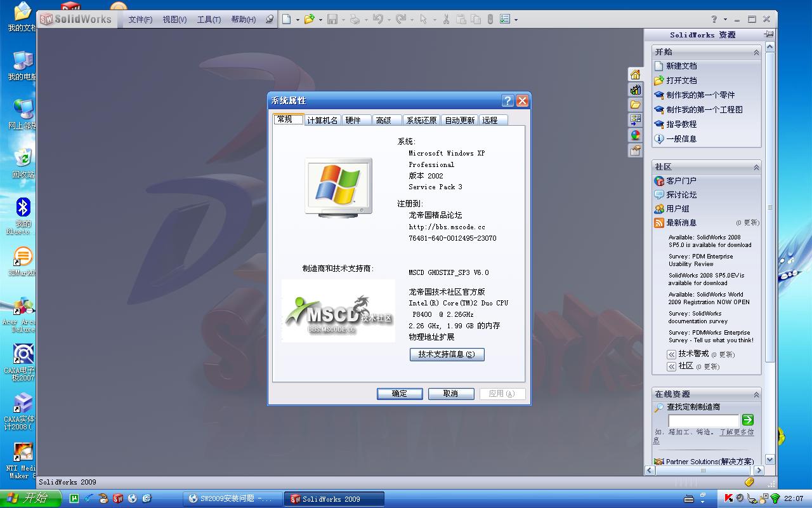Open the 视图(V) menu
Viewport: 812px width, 508px height.
point(174,20)
